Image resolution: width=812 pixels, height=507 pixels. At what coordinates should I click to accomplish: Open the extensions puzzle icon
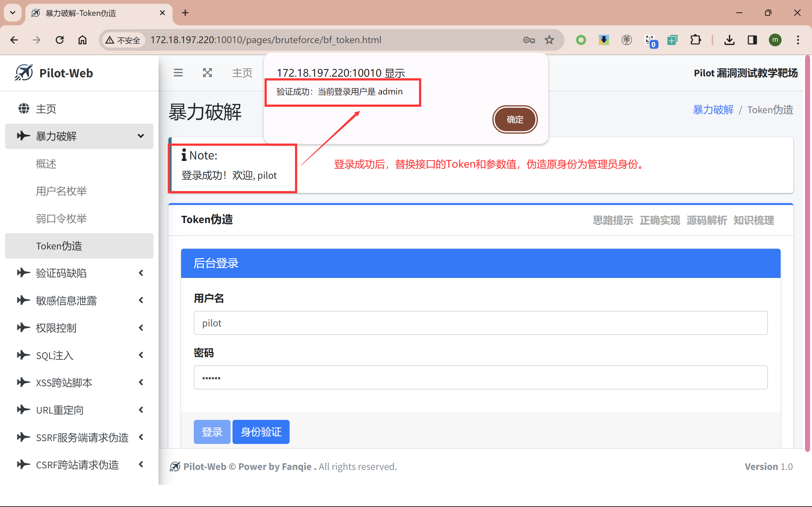[x=695, y=40]
